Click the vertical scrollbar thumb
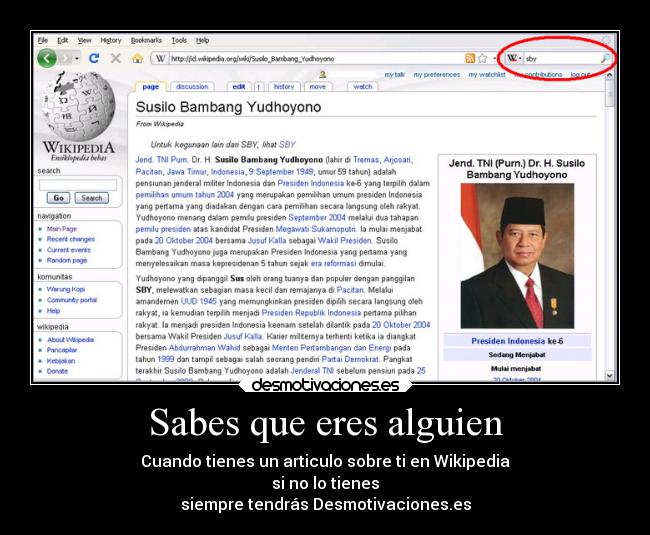650x535 pixels. (x=609, y=94)
